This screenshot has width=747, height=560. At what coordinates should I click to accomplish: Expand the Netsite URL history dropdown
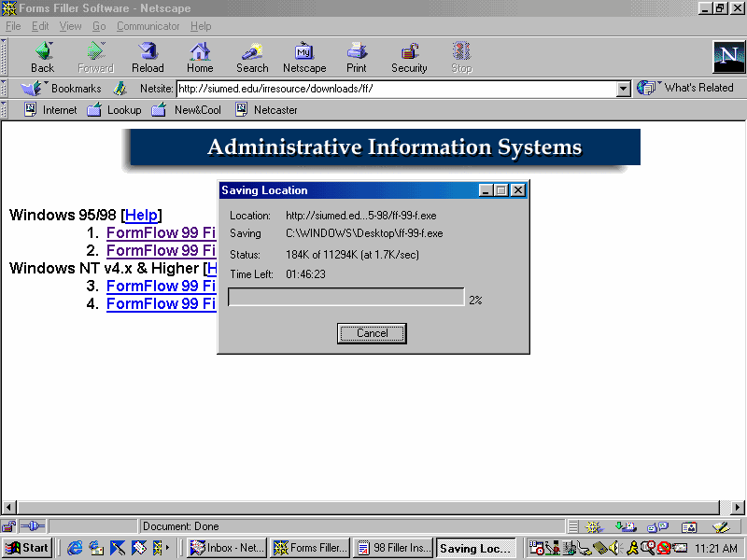[624, 89]
